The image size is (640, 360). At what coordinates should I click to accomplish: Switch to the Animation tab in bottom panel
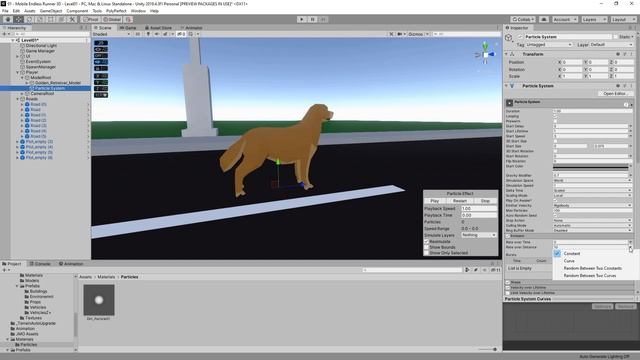pyautogui.click(x=71, y=264)
